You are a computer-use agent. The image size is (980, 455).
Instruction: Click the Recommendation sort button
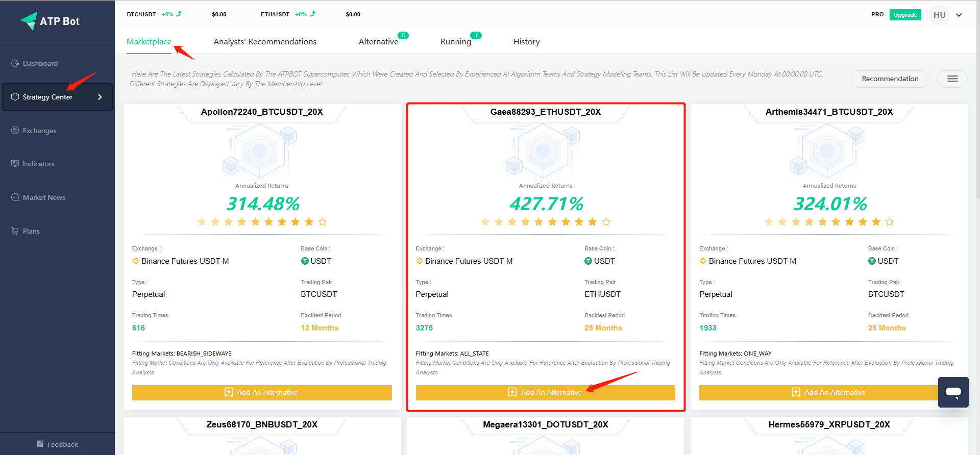[x=890, y=79]
